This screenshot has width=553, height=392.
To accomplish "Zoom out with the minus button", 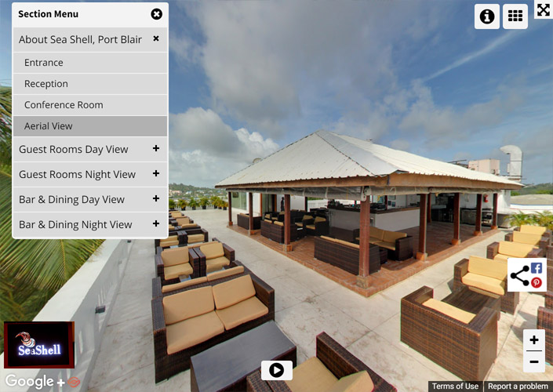I will click(534, 361).
